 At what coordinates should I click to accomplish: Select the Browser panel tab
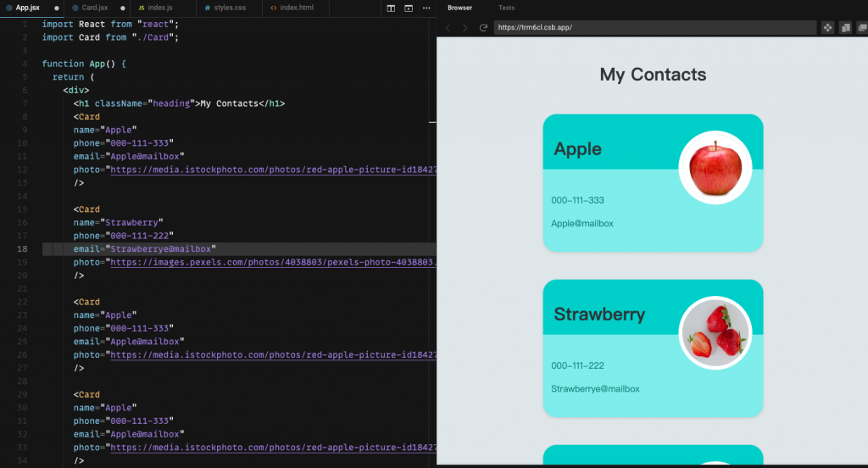[460, 8]
